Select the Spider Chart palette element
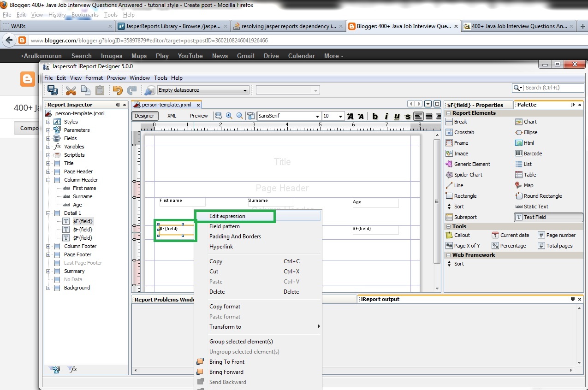588x390 pixels. click(464, 175)
